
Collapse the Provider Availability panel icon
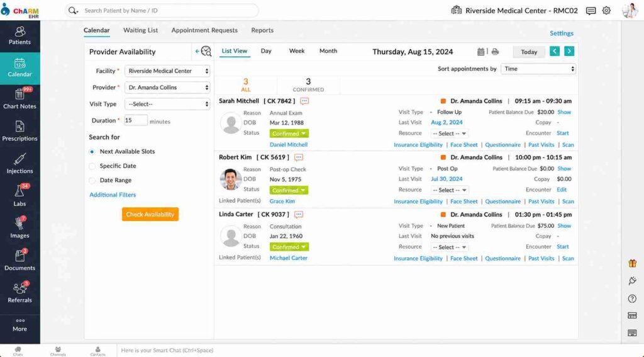[x=204, y=52]
